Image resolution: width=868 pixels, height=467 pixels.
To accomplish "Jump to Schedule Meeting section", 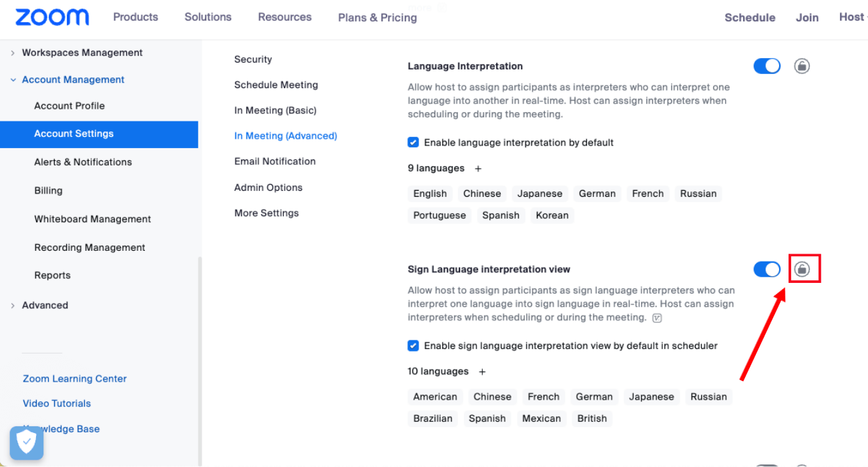I will tap(276, 85).
